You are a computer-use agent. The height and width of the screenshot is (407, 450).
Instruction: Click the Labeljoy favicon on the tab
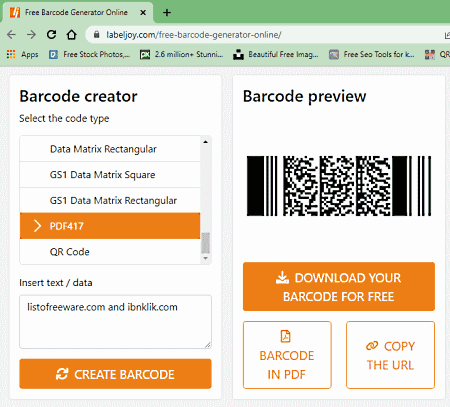15,13
